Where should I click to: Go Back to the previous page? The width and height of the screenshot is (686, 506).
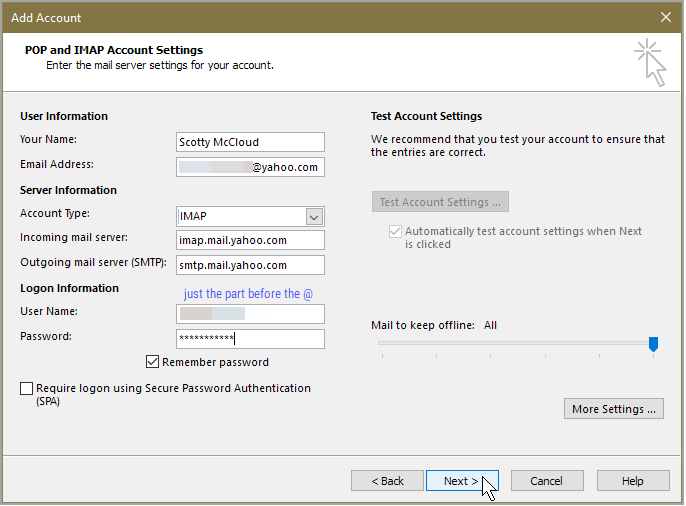point(387,481)
